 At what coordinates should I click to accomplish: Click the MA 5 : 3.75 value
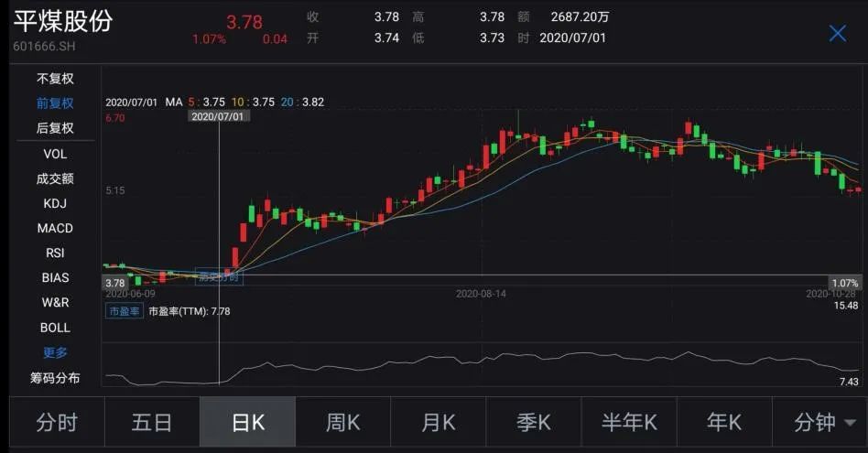(x=206, y=102)
